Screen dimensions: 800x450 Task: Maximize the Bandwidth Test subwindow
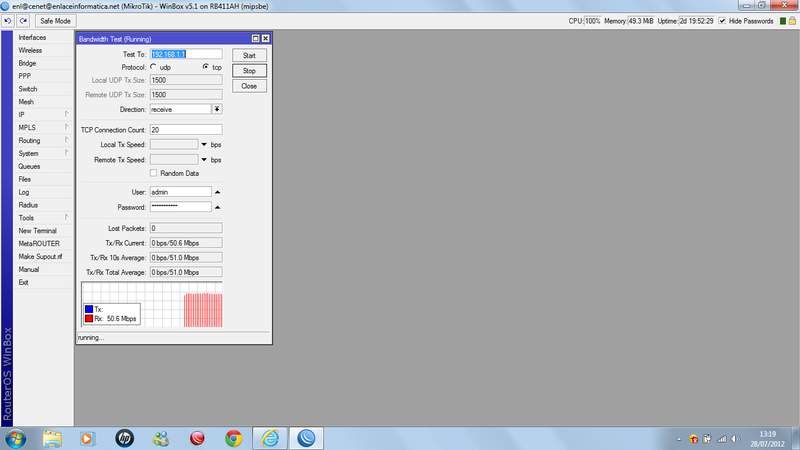pos(256,38)
